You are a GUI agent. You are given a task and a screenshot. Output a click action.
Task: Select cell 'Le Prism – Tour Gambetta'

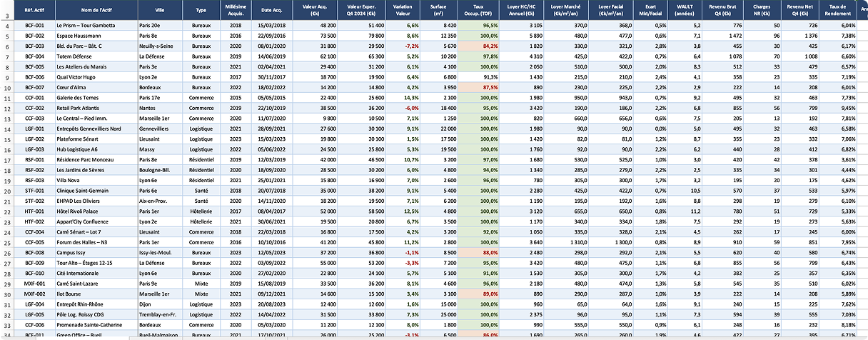pyautogui.click(x=96, y=25)
